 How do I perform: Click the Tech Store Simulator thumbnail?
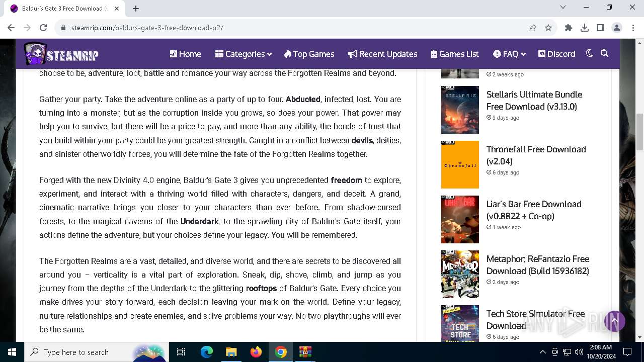(460, 323)
